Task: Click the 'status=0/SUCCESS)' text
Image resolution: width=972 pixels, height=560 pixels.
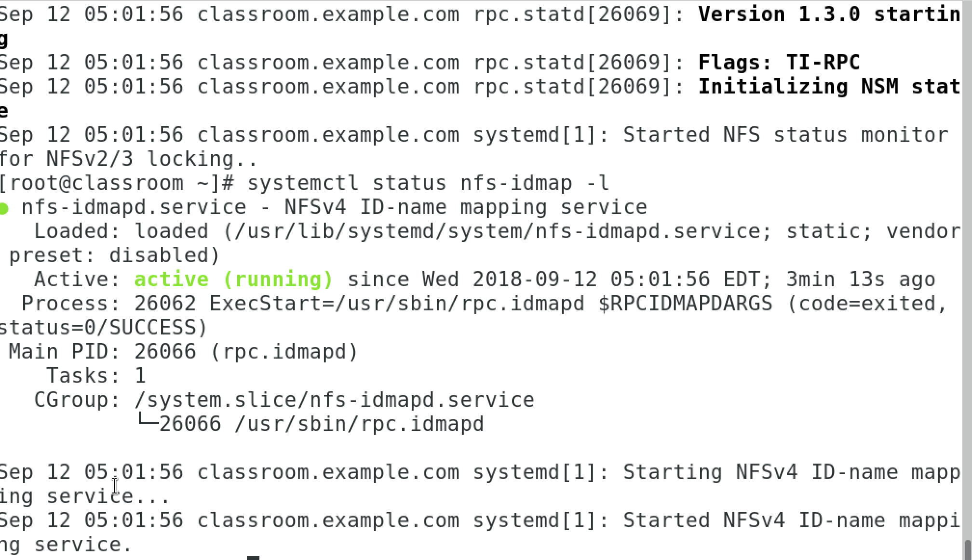Action: tap(103, 328)
